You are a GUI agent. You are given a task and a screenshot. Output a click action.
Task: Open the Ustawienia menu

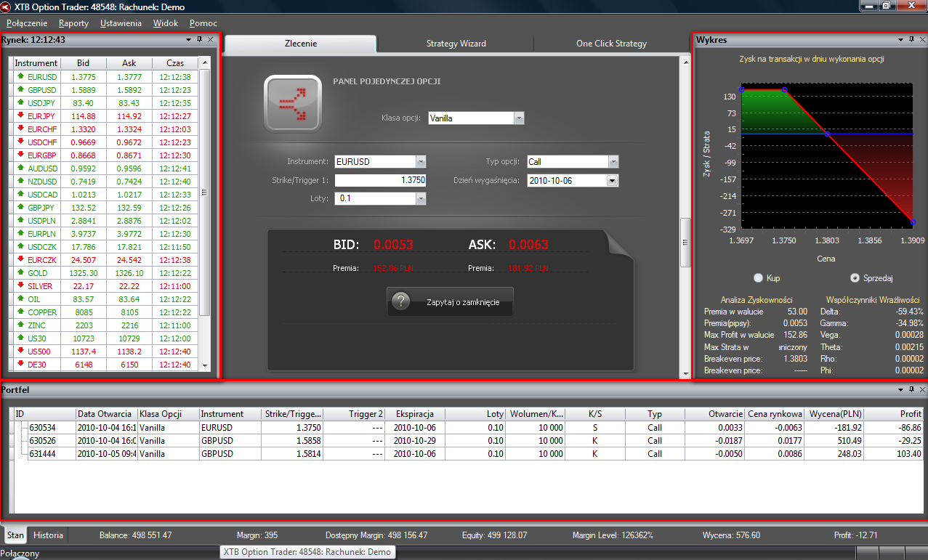[x=121, y=23]
